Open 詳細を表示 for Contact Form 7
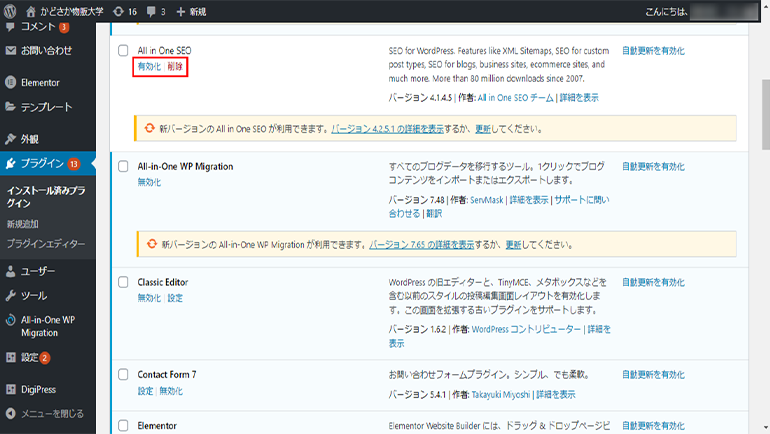This screenshot has width=770, height=434. tap(555, 394)
